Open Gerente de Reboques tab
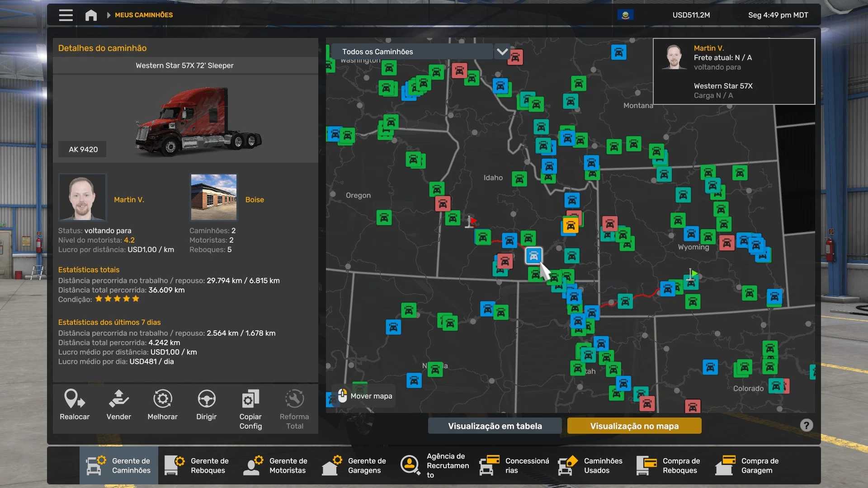 (198, 465)
